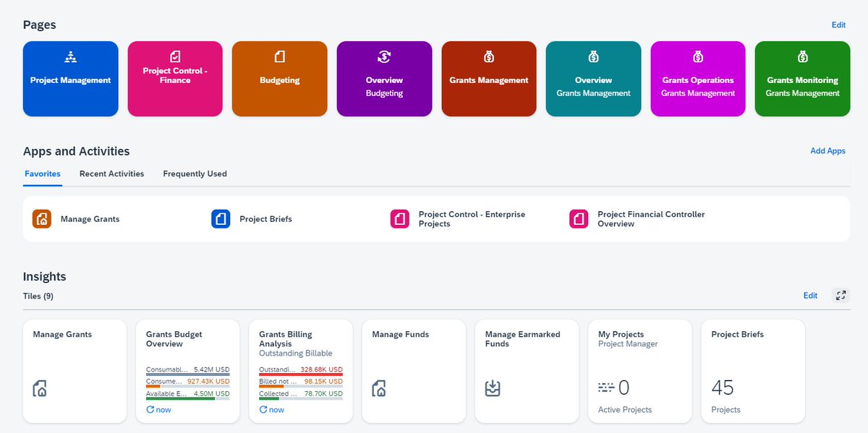Expand Insights tiles to full screen
This screenshot has width=868, height=433.
840,295
